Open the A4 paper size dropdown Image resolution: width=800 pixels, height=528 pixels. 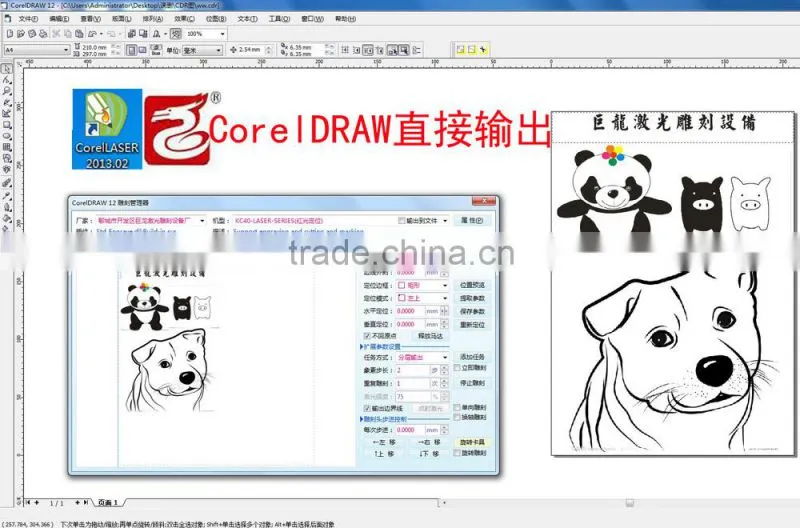(x=66, y=50)
